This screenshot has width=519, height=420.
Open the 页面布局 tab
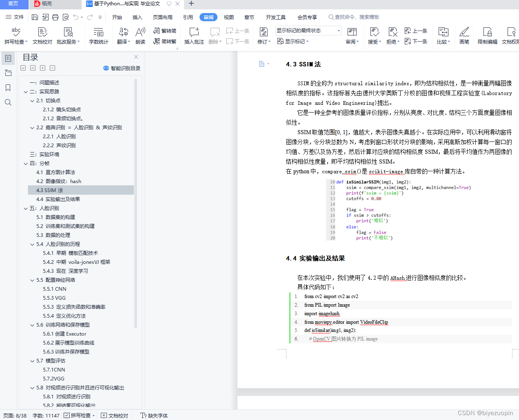pos(163,17)
